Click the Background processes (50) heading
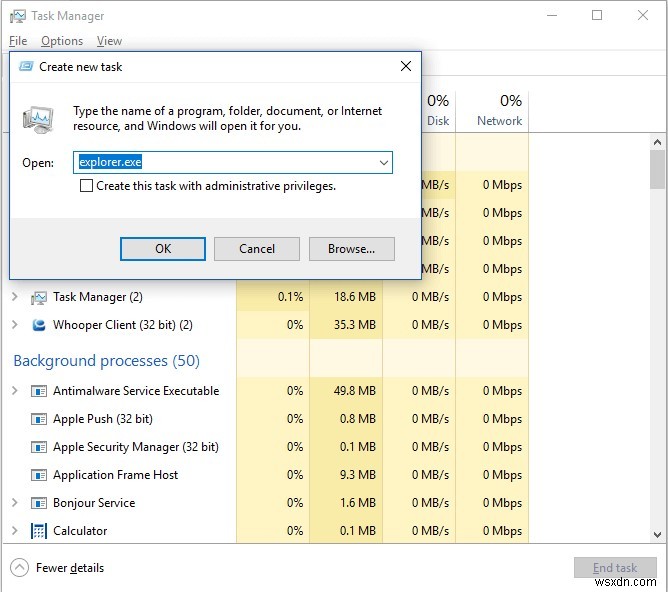 (x=107, y=361)
